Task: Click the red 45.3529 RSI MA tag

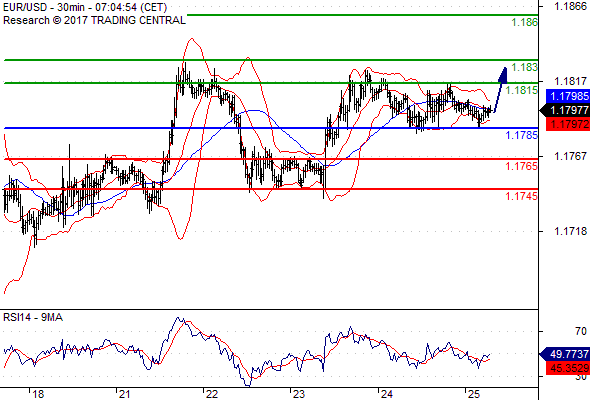Action: click(568, 368)
